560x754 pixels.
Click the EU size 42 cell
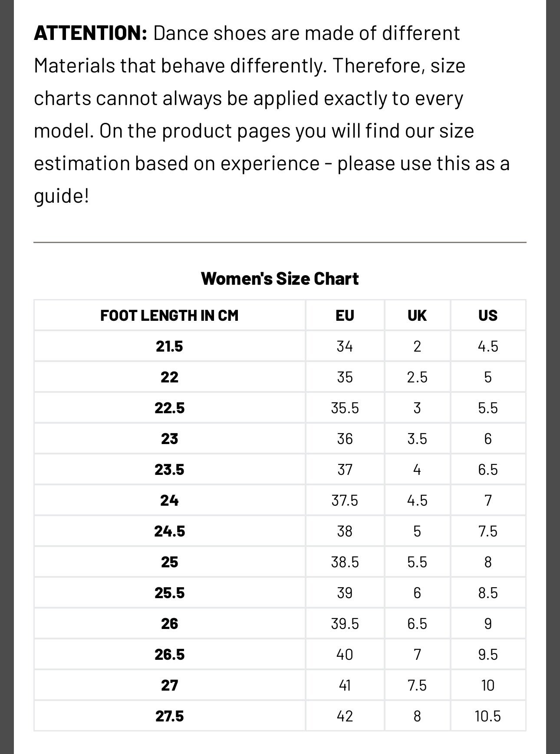pyautogui.click(x=345, y=716)
